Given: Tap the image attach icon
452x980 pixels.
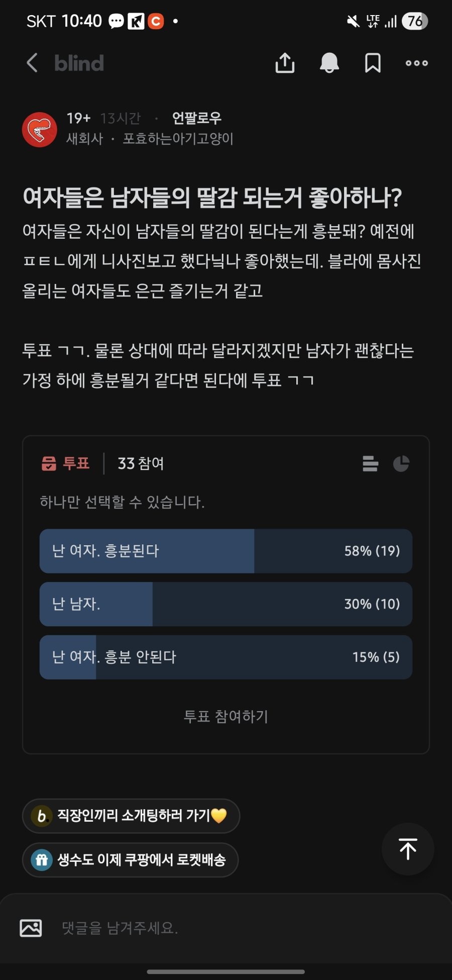Looking at the screenshot, I should click(31, 928).
